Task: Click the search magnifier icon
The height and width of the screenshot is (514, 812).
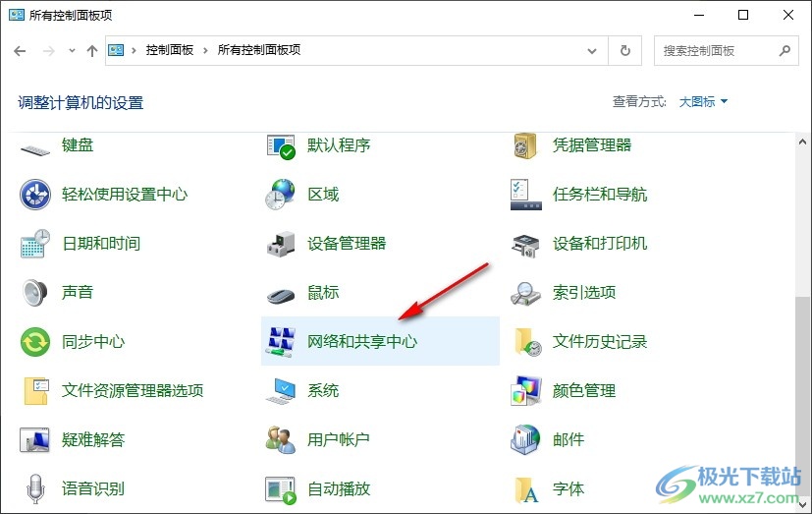Action: pyautogui.click(x=785, y=51)
